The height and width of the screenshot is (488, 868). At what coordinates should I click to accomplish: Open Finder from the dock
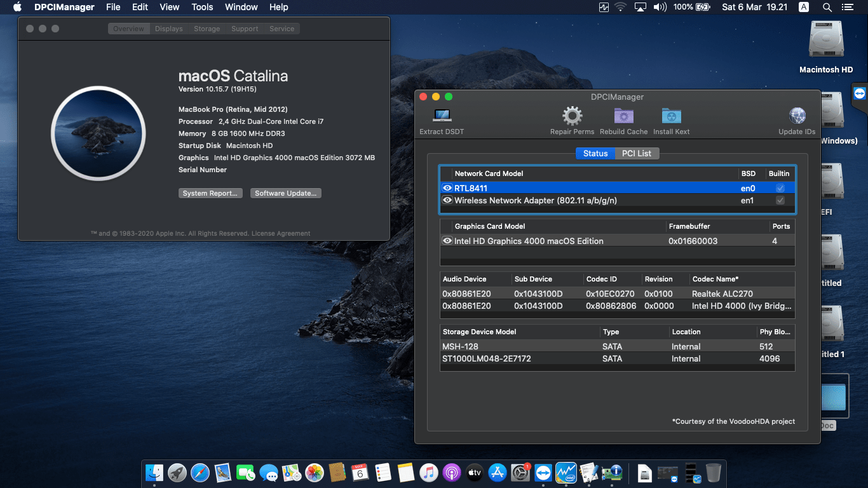click(x=154, y=472)
